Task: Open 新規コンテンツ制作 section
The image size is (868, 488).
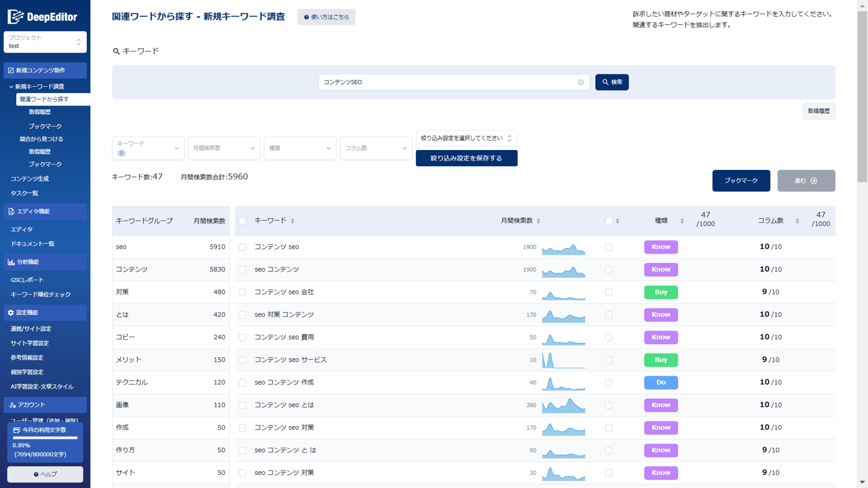Action: click(45, 71)
